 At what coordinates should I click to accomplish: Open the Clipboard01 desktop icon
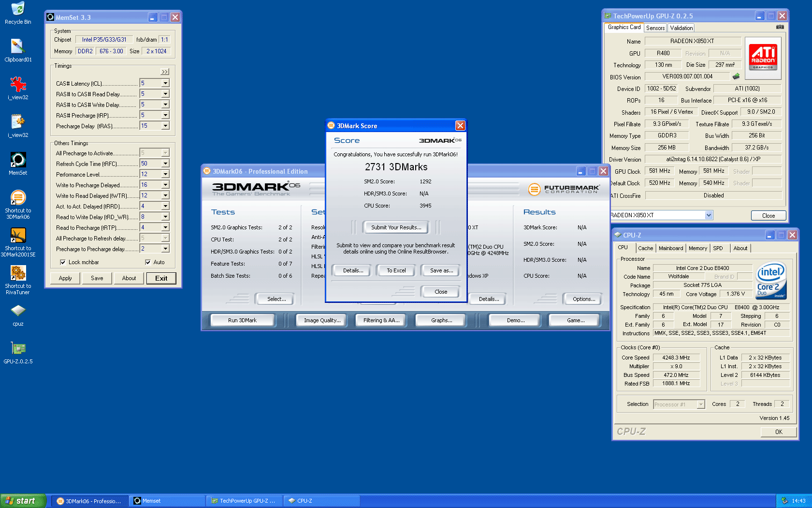[18, 51]
